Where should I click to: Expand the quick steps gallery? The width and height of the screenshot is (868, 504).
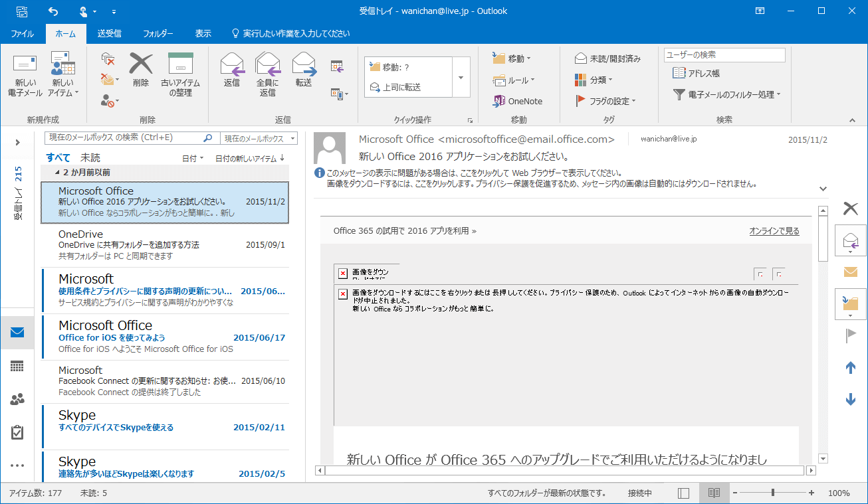(x=461, y=77)
